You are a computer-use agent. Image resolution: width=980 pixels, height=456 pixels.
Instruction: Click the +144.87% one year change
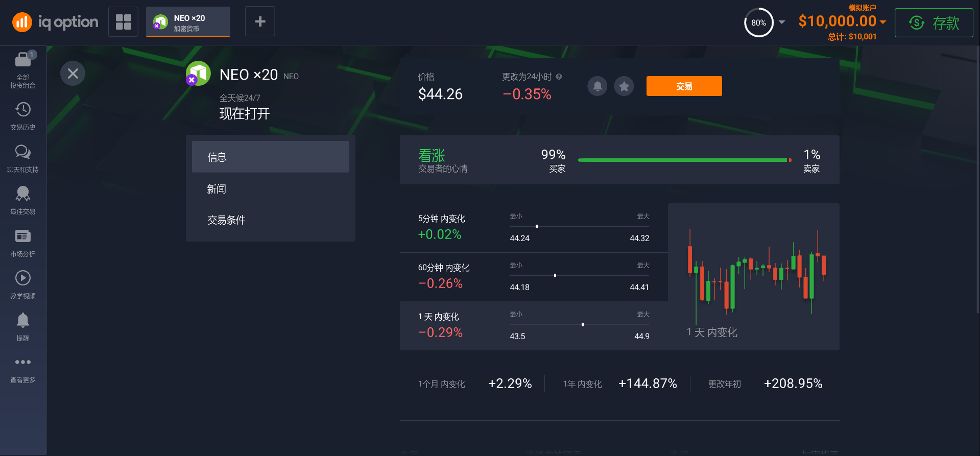648,383
